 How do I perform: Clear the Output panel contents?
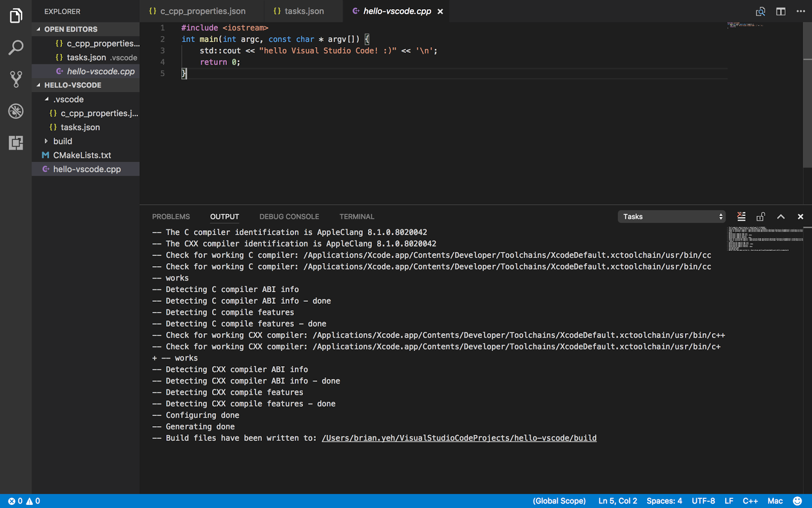pos(740,216)
